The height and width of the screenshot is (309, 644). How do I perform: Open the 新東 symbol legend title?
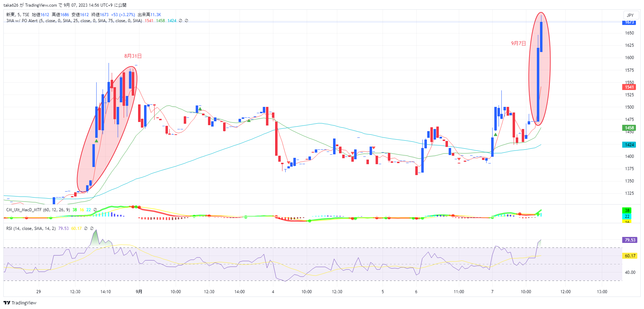[x=11, y=15]
